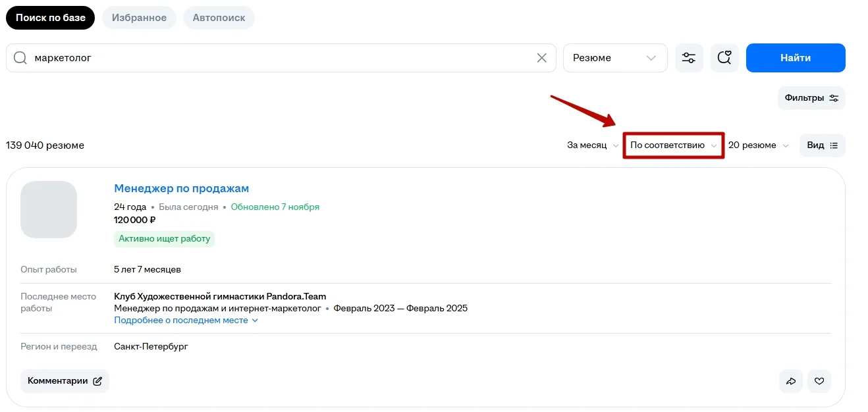Open the За месяц period dropdown
This screenshot has height=412, width=868.
tap(593, 145)
